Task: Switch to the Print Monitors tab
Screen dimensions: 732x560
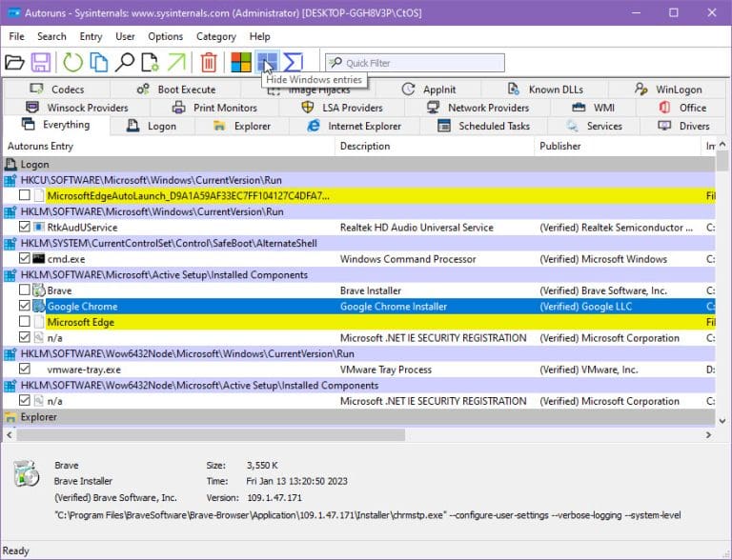Action: point(214,108)
